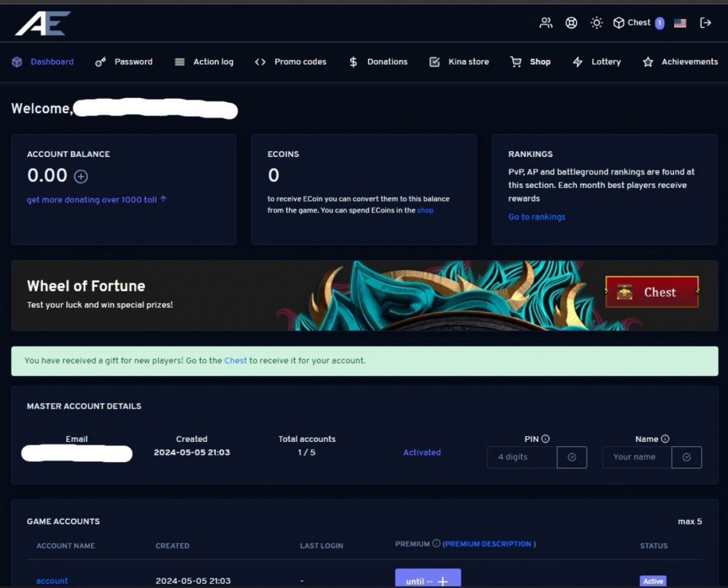The image size is (728, 588).
Task: Extend premium with until -- + button
Action: click(x=428, y=580)
